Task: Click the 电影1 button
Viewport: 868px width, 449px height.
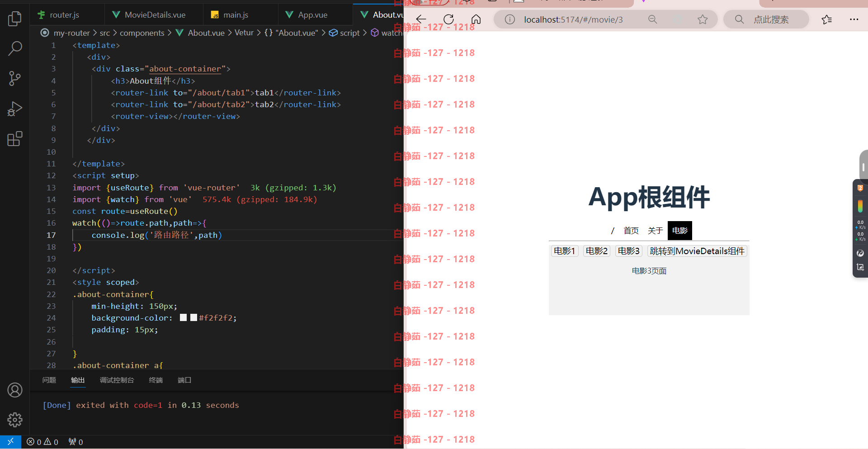Action: [564, 251]
